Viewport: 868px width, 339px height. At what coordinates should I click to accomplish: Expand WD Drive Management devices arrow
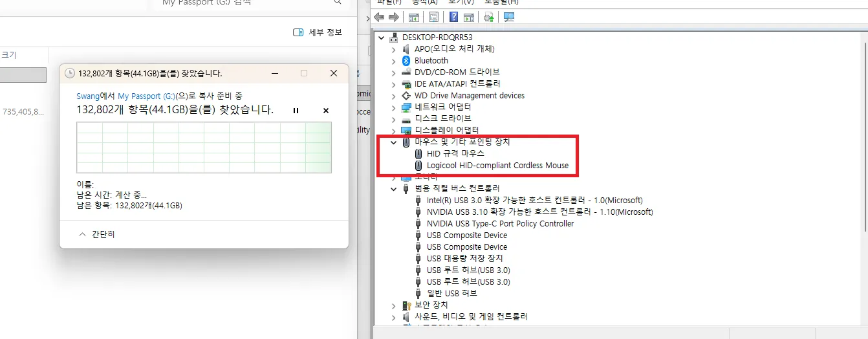394,95
